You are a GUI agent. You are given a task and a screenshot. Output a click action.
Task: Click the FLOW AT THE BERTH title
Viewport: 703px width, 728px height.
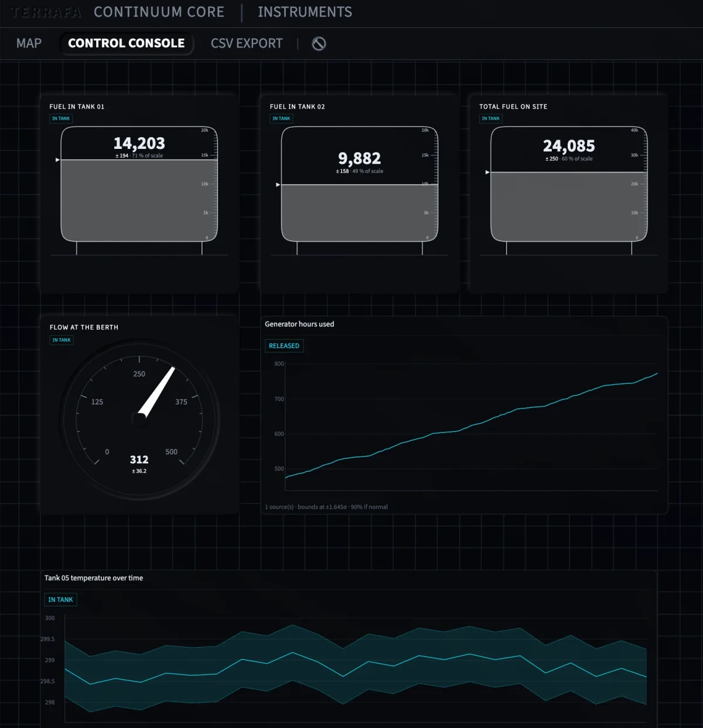tap(84, 327)
